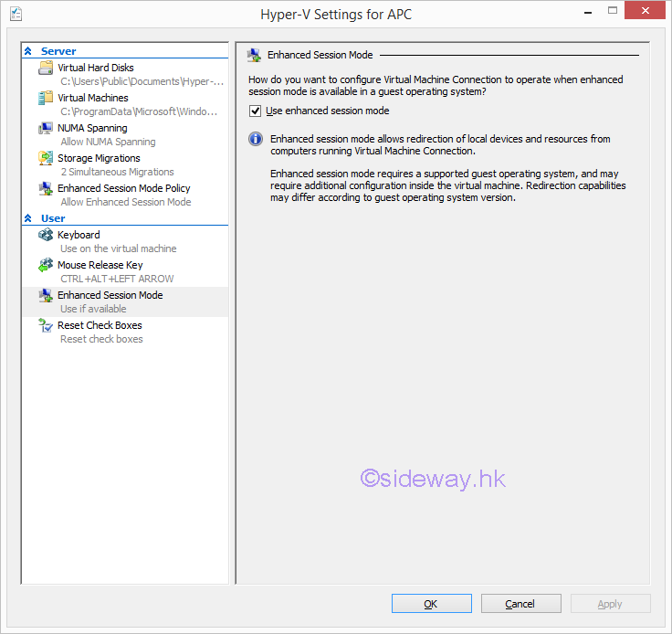This screenshot has height=634, width=672.
Task: Click the NUMA Spanning icon
Action: (x=46, y=129)
